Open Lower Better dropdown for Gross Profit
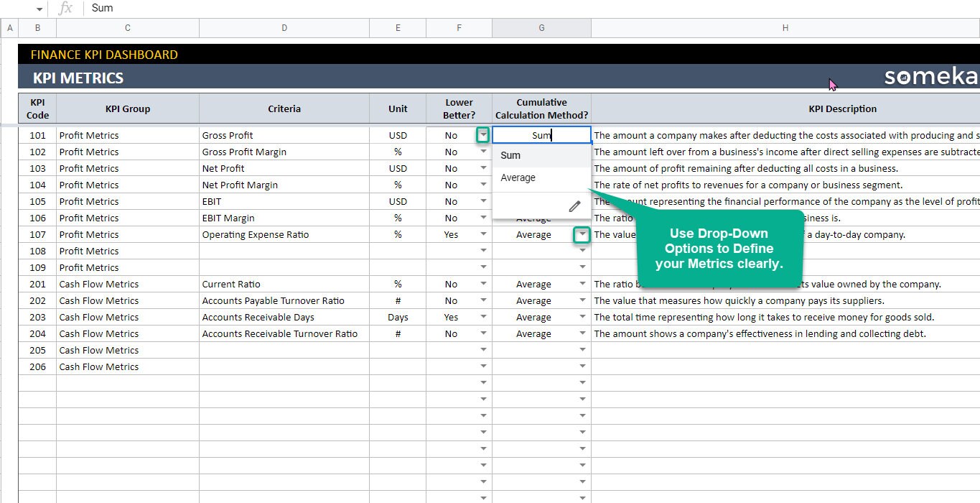The width and height of the screenshot is (980, 503). [483, 135]
